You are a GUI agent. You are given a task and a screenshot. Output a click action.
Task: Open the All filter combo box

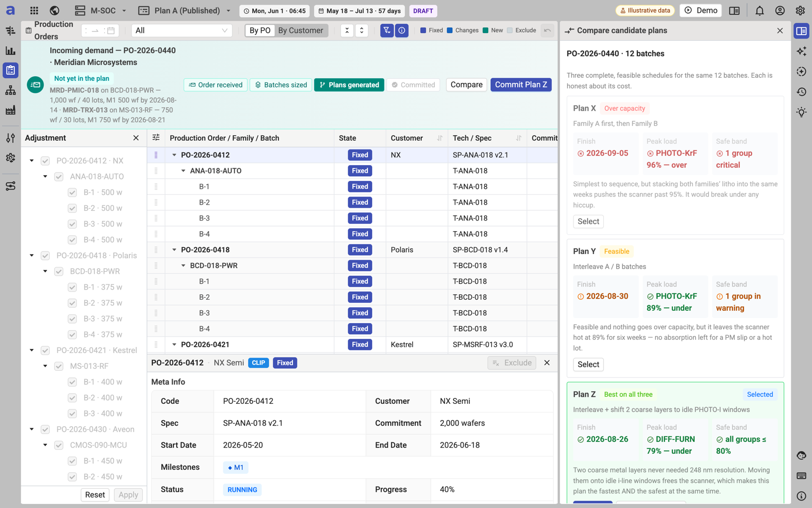(182, 30)
